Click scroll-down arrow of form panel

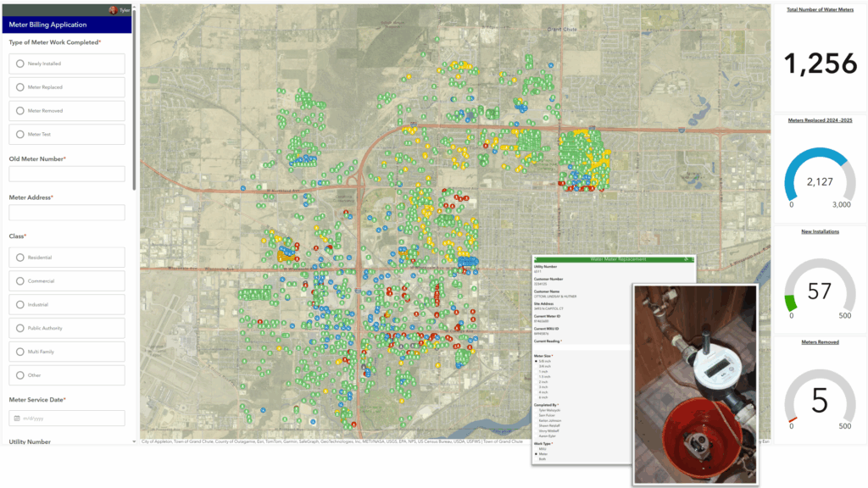134,441
